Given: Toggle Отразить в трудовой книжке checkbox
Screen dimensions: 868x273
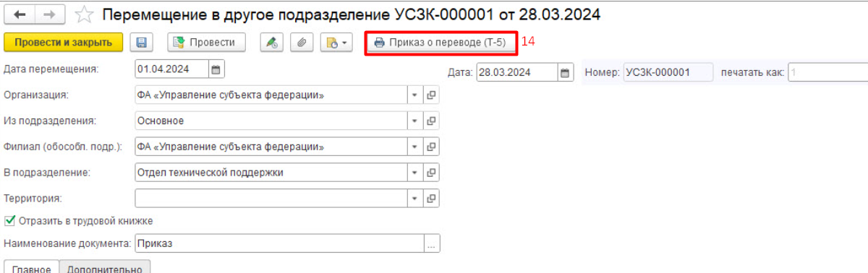Looking at the screenshot, I should point(10,221).
